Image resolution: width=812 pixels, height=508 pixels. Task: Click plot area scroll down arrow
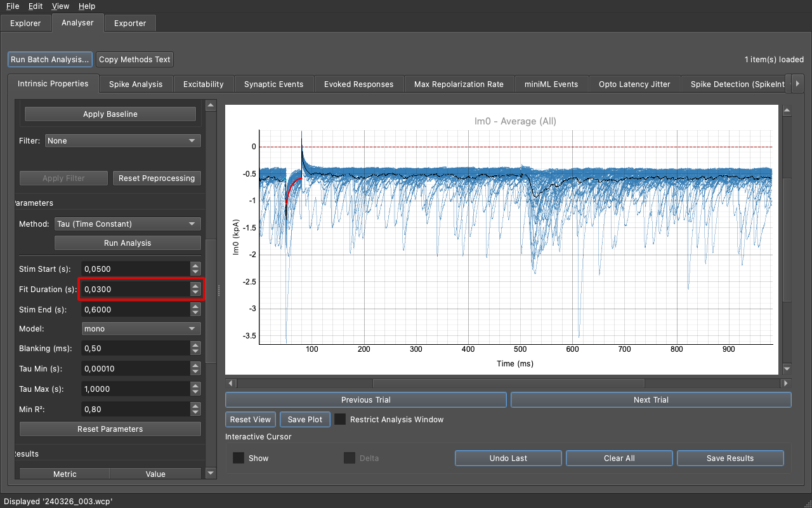click(x=787, y=369)
